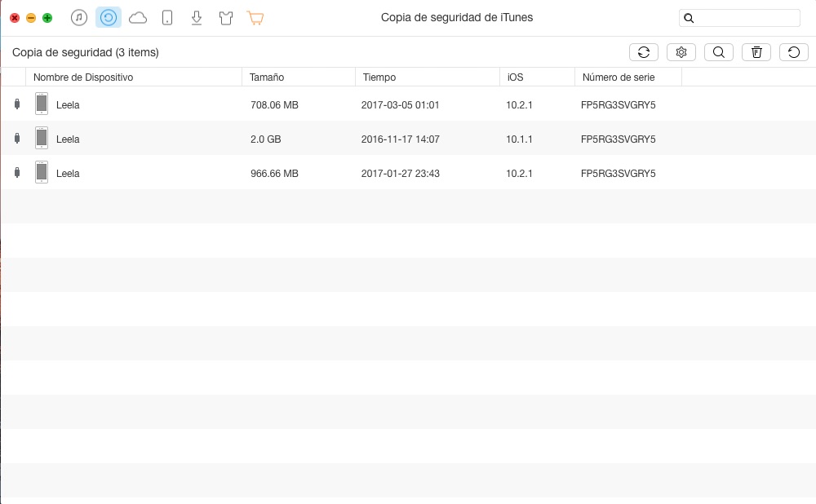
Task: Open the device phone icon in toolbar
Action: point(167,18)
